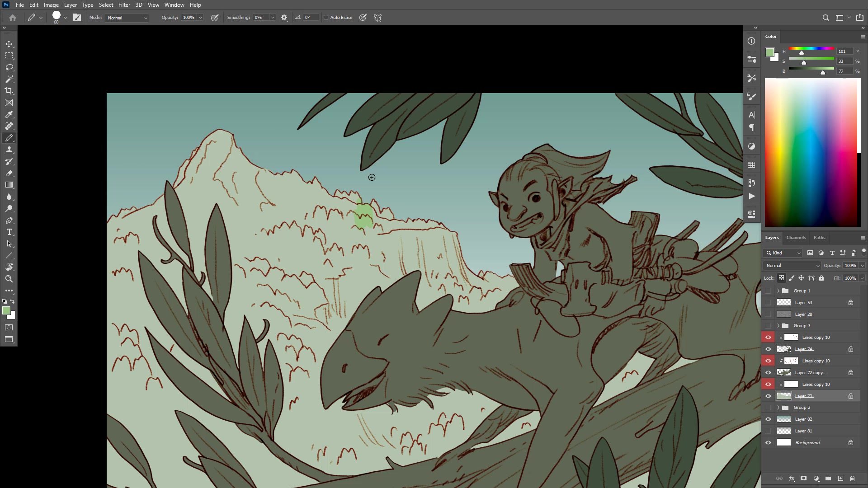The width and height of the screenshot is (868, 488).
Task: Expand the Group 1 folder
Action: 778,291
